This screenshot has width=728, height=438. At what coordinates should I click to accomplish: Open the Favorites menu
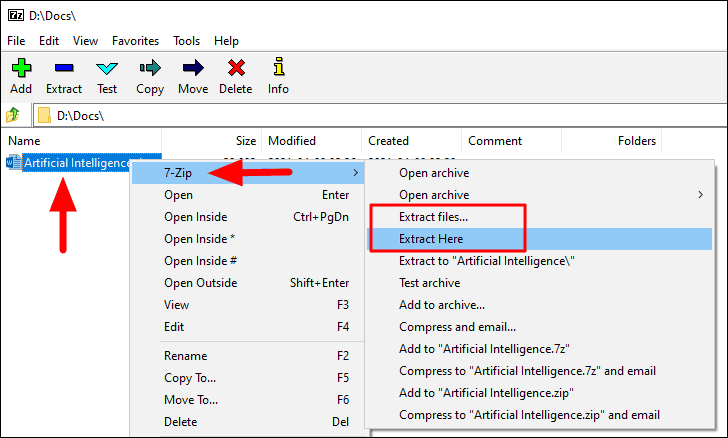[x=136, y=41]
